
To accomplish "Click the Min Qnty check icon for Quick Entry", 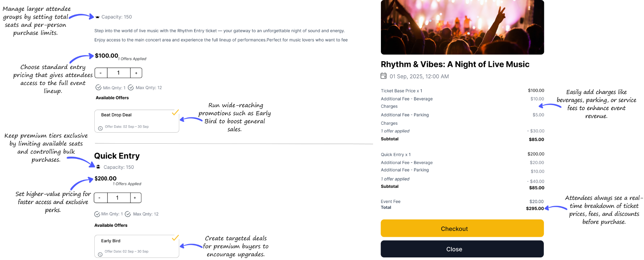I will pos(97,214).
